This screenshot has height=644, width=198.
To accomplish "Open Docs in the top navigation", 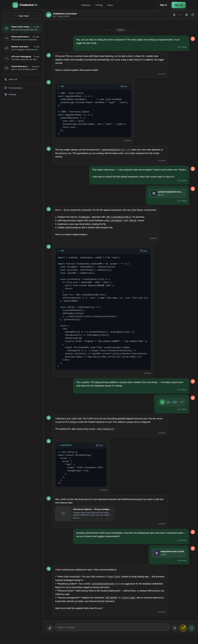I will tap(110, 5).
